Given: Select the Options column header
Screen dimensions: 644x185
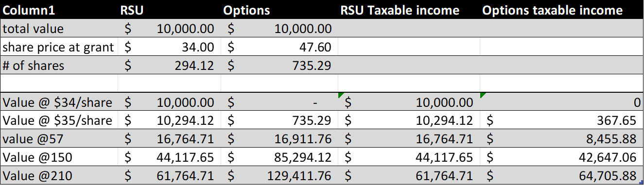Looking at the screenshot, I should pos(279,10).
